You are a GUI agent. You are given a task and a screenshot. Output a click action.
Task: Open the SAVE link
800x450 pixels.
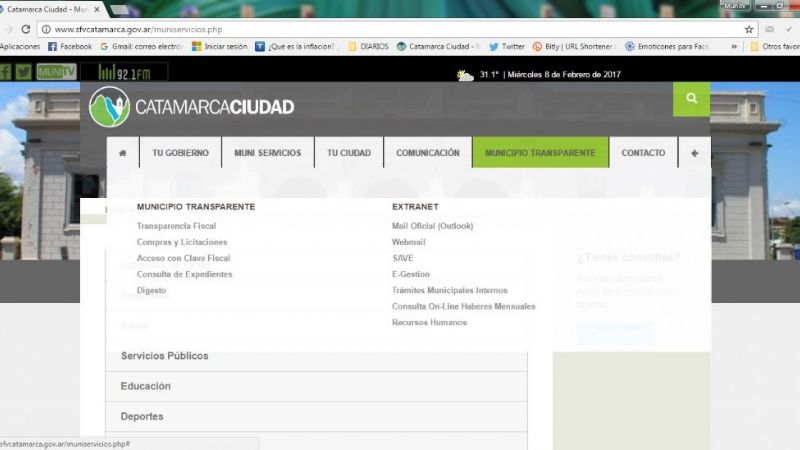403,258
